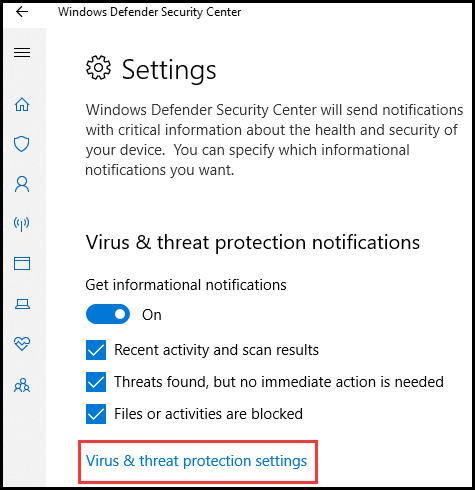Open Device security laptop icon
This screenshot has height=490, width=475.
pyautogui.click(x=22, y=304)
